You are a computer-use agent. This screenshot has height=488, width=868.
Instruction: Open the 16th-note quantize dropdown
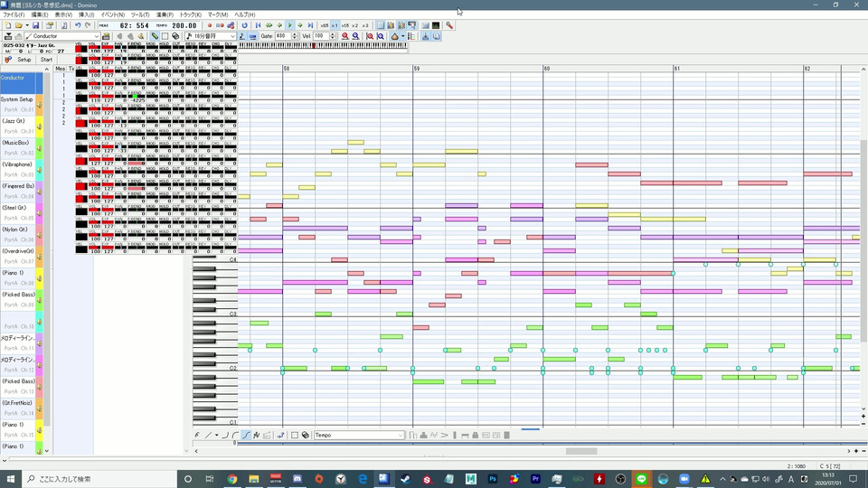click(211, 36)
